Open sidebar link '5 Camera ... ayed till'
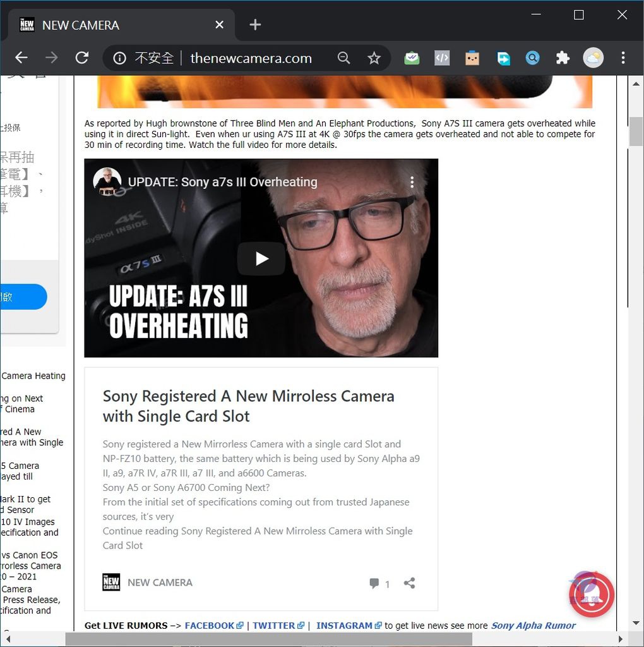This screenshot has width=644, height=647. point(20,471)
